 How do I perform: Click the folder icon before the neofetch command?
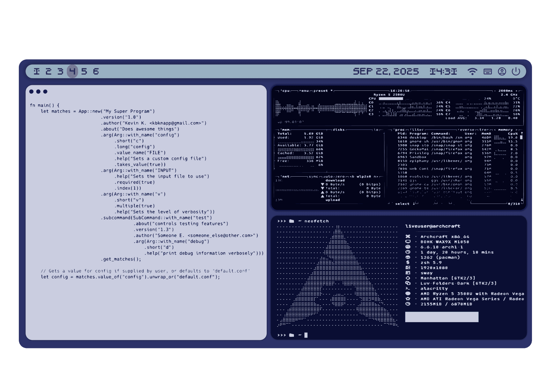pos(291,221)
